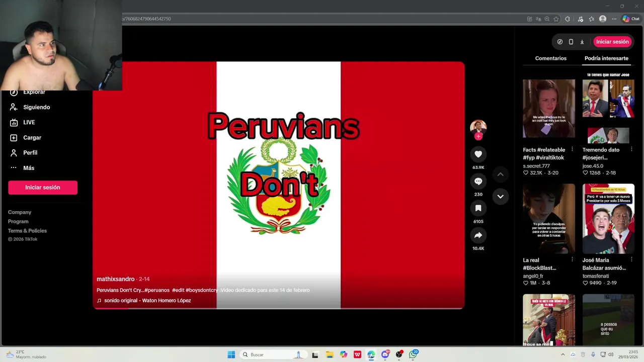Viewport: 644px width, 362px height.
Task: Expand Program footer section
Action: (18, 221)
